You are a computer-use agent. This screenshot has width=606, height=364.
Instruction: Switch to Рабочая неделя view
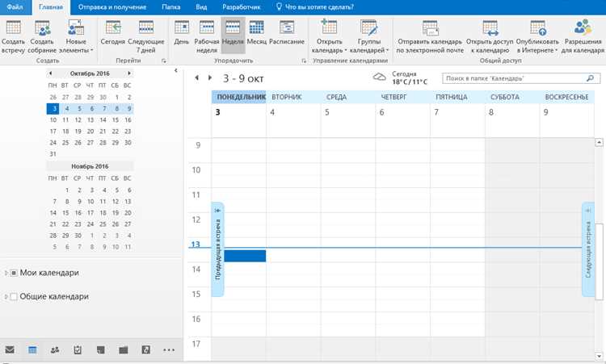tap(207, 36)
